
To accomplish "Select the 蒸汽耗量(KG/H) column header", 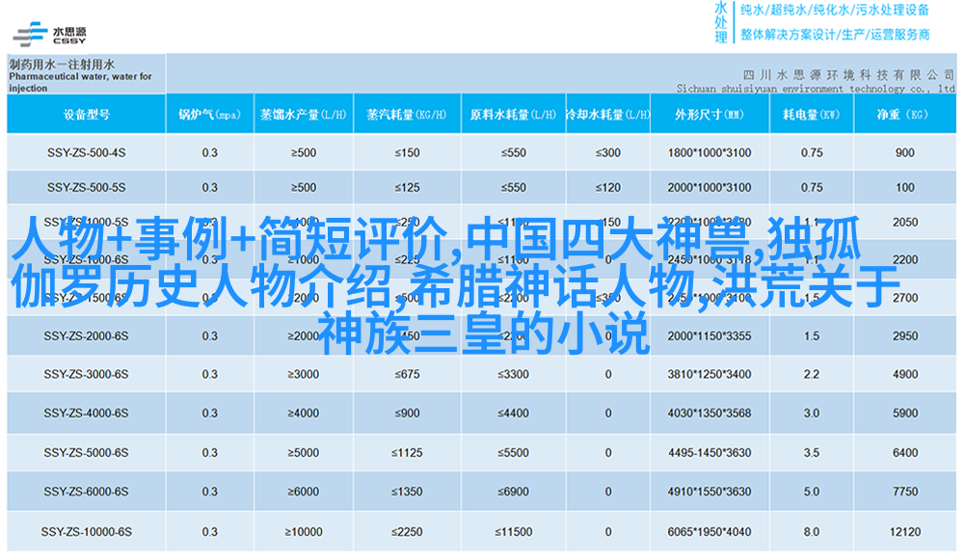I will click(x=407, y=115).
